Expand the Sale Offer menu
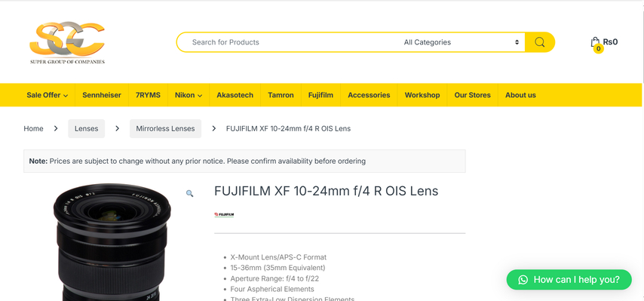Screen dimensions: 644x301 (48, 95)
